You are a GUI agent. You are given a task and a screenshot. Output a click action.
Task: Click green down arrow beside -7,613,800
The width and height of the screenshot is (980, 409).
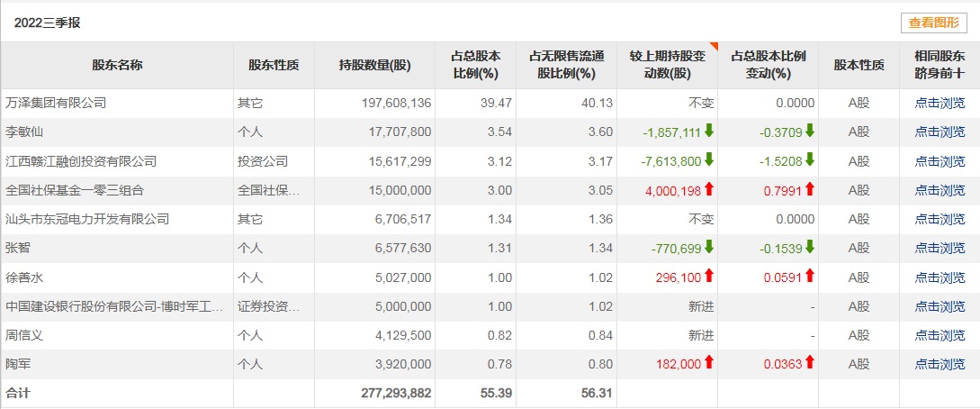(709, 160)
